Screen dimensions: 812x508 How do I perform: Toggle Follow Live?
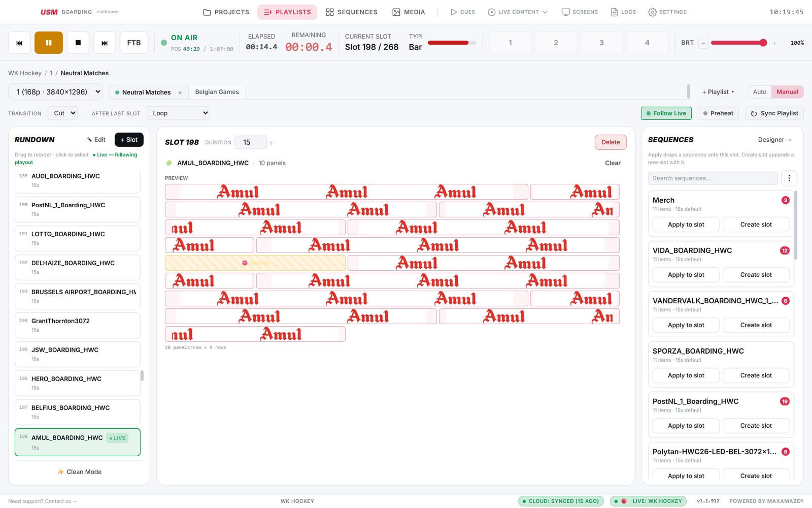click(x=666, y=113)
